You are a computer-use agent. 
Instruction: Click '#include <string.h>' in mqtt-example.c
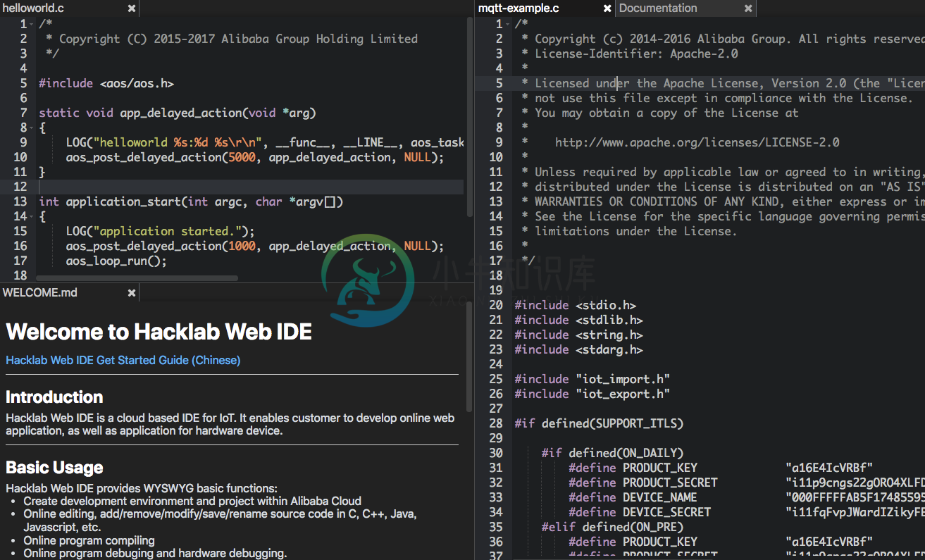579,335
